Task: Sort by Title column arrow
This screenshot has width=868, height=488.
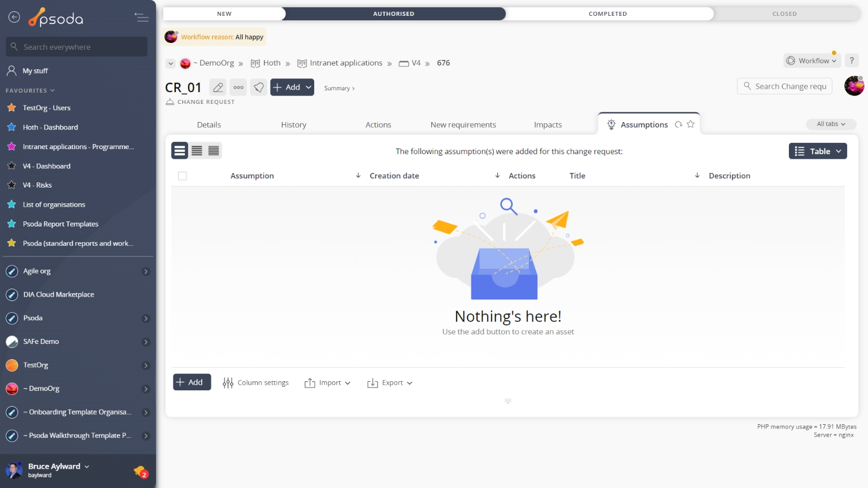Action: (697, 176)
